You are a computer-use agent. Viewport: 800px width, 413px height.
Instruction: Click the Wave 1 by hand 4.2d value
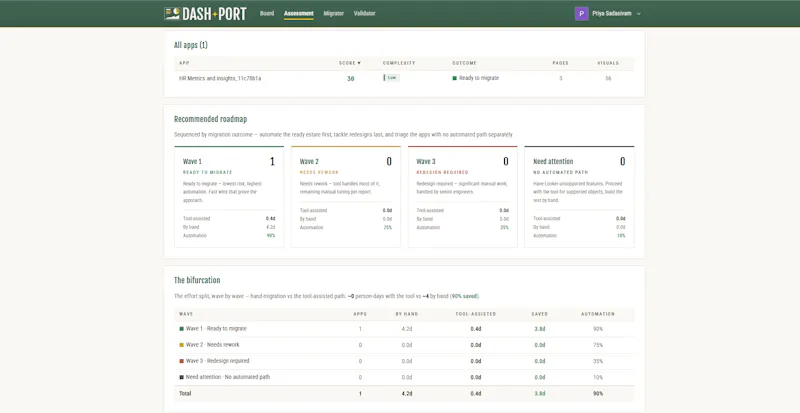270,227
